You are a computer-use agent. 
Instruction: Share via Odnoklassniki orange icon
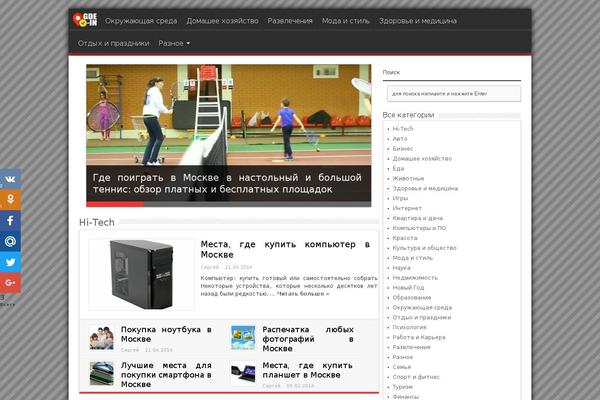[10, 199]
